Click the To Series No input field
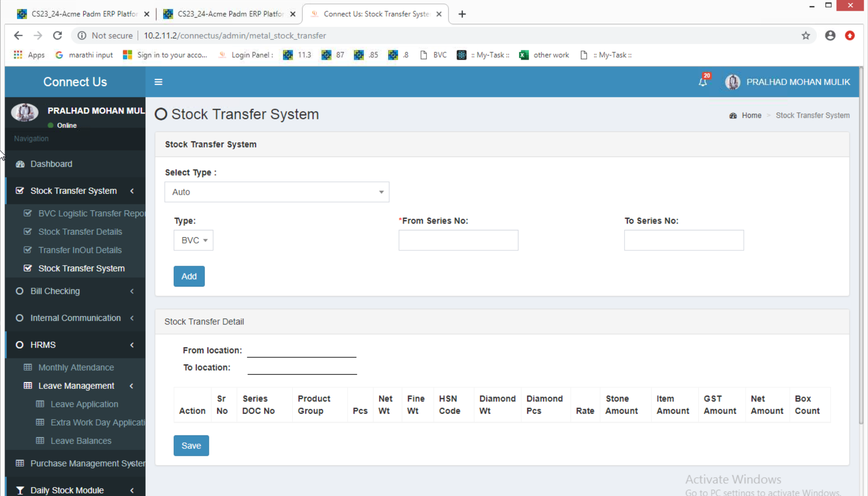 click(x=684, y=240)
